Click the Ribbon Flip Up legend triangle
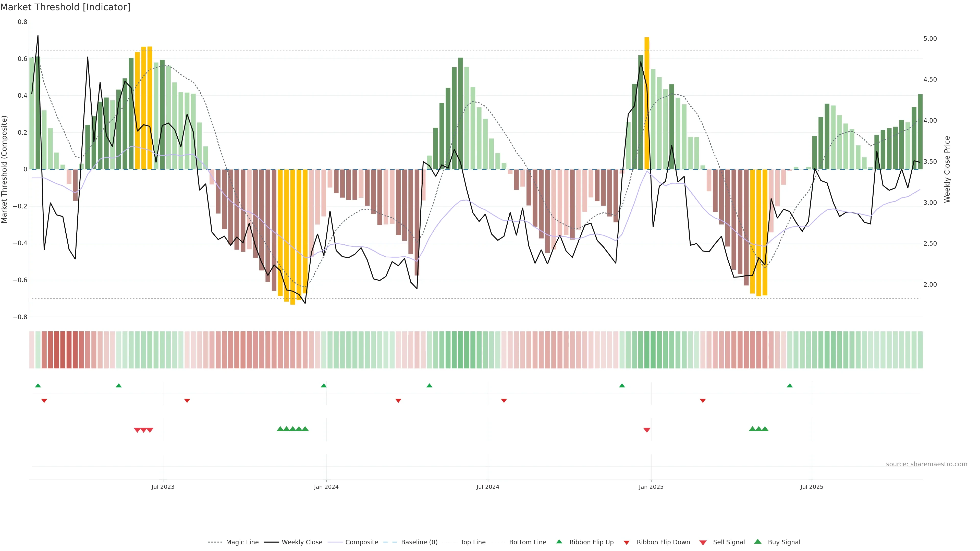Viewport: 980px width, 551px height. click(559, 542)
